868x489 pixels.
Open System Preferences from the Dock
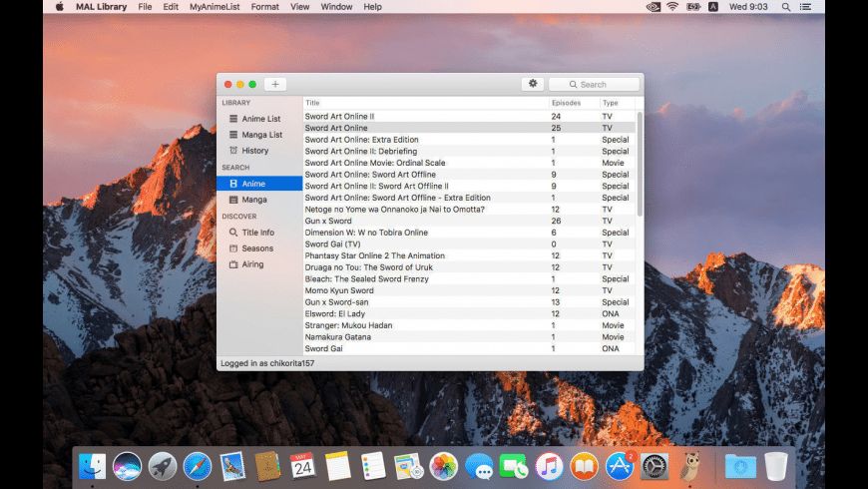point(654,466)
